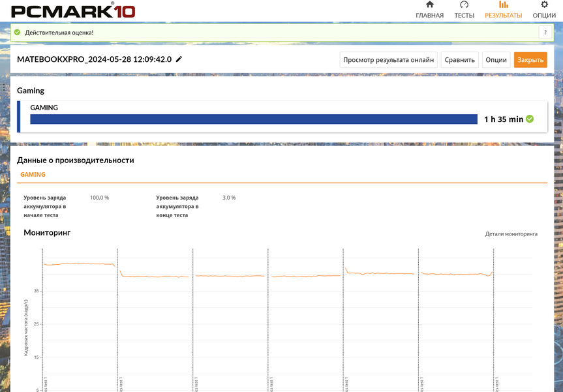Open the Тесты gauge icon

click(x=464, y=5)
